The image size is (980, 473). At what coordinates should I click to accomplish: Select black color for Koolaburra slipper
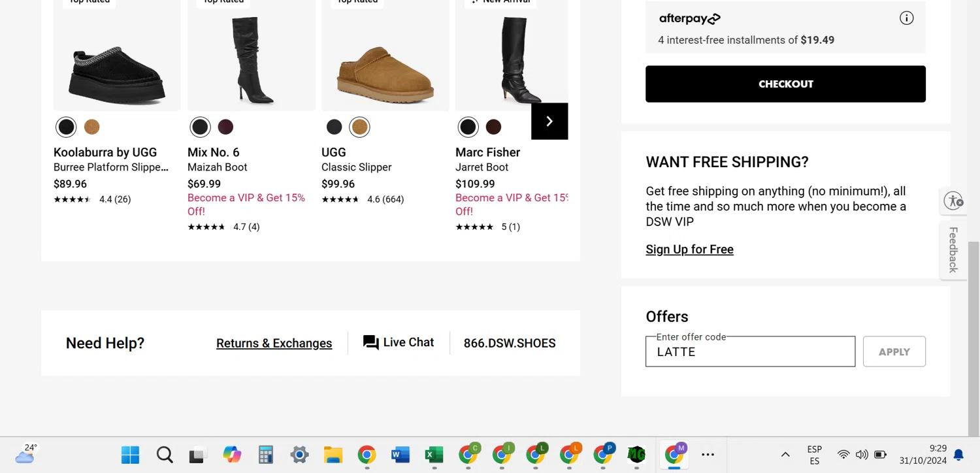tap(66, 127)
